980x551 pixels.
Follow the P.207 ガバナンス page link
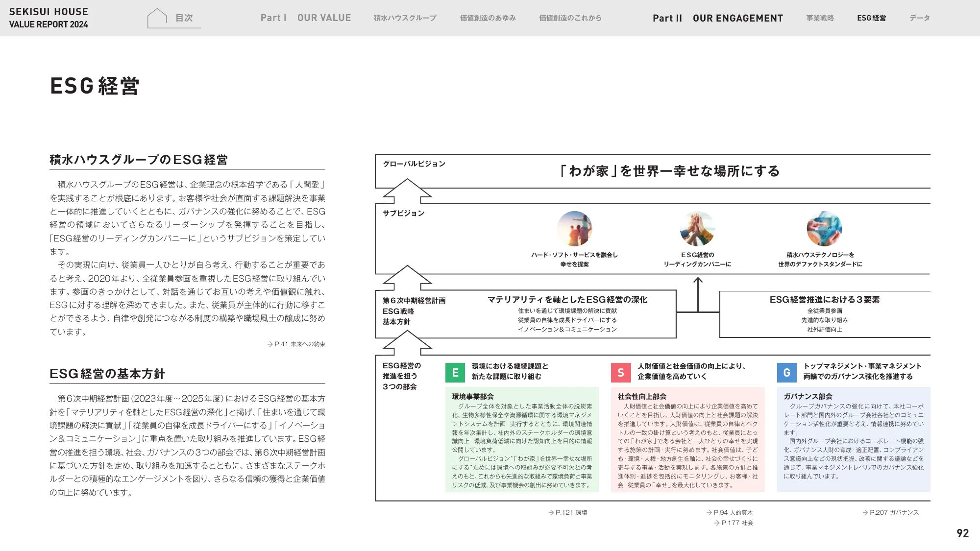pyautogui.click(x=891, y=513)
